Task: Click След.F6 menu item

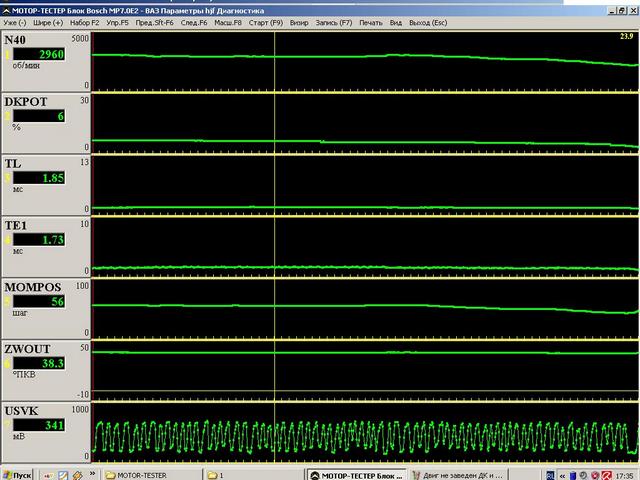Action: (195, 22)
